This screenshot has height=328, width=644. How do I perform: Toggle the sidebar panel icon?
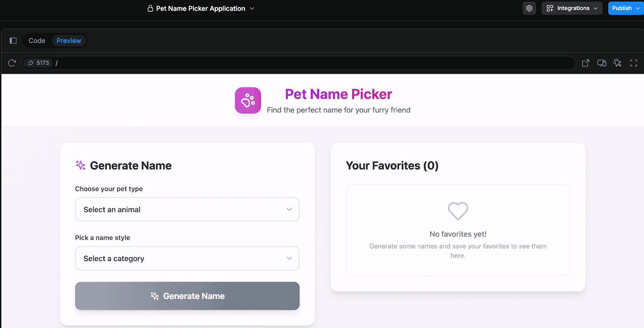coord(13,41)
